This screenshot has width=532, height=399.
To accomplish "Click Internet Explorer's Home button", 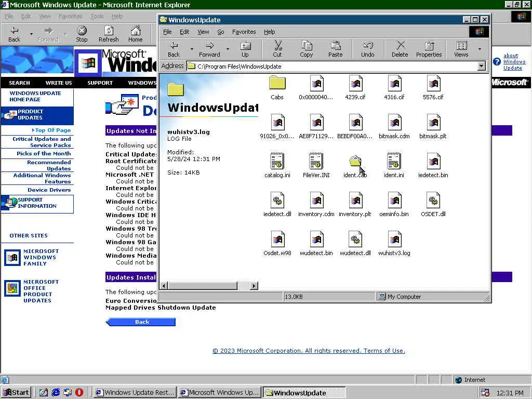I will point(136,34).
